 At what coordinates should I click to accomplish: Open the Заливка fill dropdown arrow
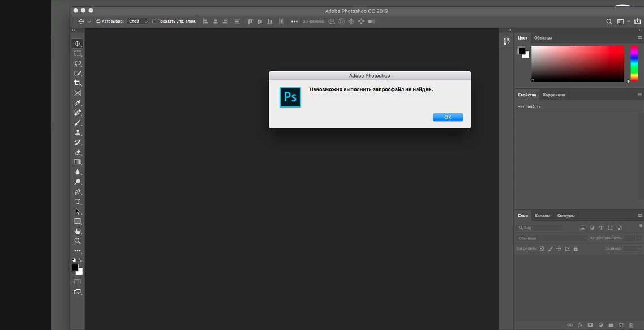click(639, 249)
